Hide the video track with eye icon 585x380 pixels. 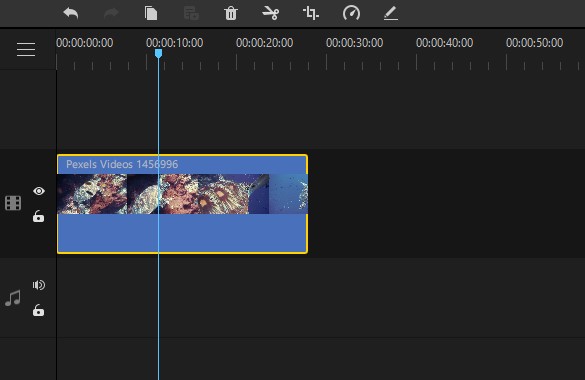point(39,191)
